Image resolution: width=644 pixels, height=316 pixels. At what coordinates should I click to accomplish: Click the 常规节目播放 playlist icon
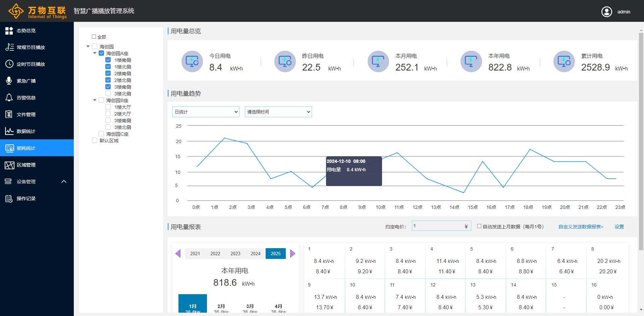pyautogui.click(x=9, y=47)
